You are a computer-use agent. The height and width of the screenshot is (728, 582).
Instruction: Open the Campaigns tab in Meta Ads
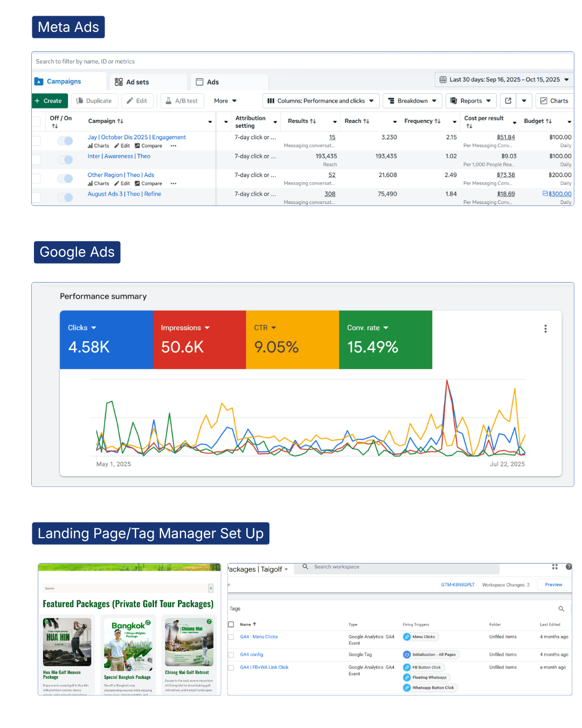click(69, 81)
